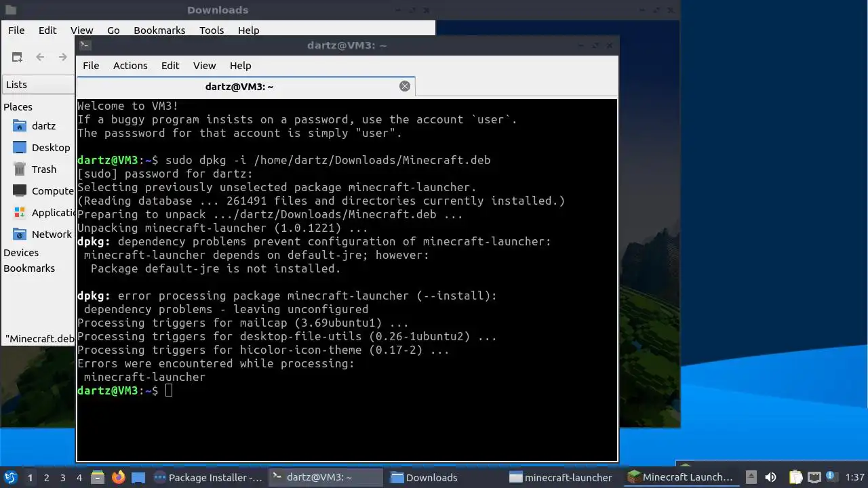Click the new tab icon in Downloads toolbar

pos(18,58)
